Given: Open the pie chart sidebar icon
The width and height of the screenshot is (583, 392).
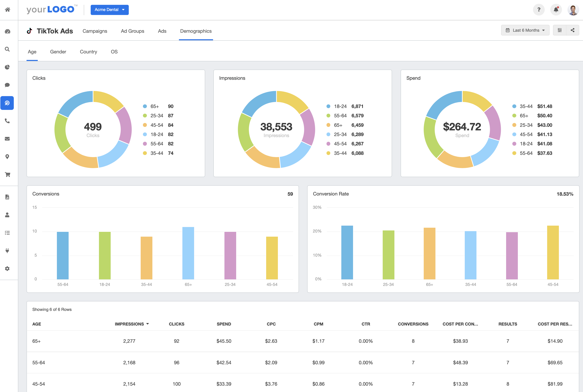Looking at the screenshot, I should pos(8,67).
